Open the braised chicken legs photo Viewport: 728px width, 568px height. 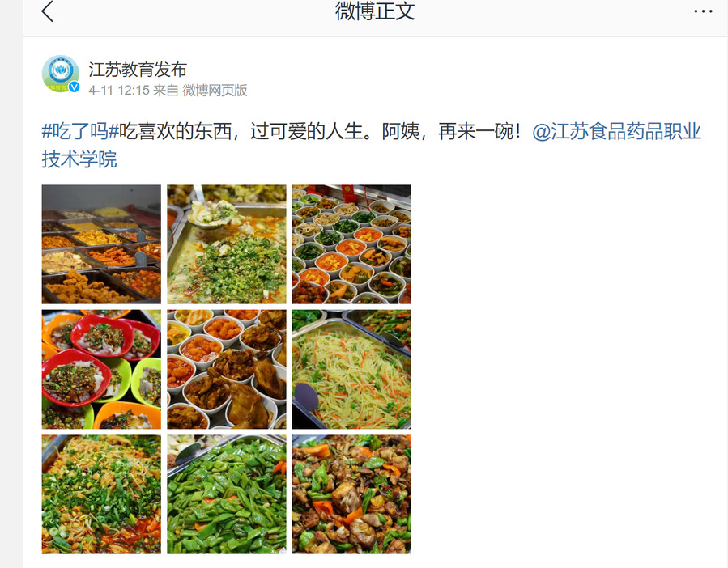227,370
